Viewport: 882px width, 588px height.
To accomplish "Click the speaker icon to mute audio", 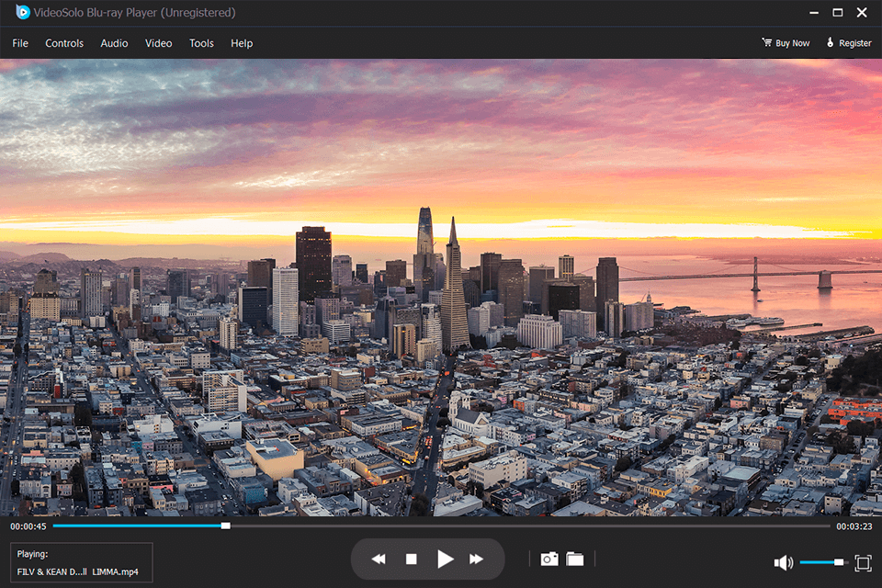I will click(783, 561).
